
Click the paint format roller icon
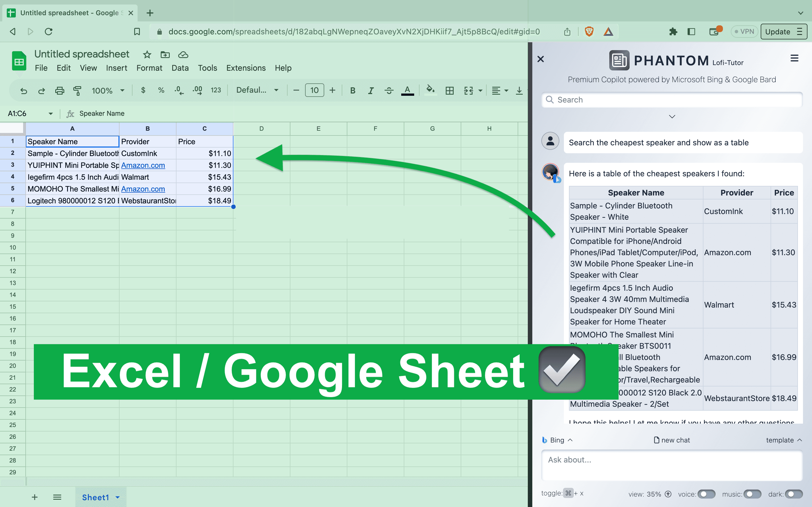coord(77,90)
